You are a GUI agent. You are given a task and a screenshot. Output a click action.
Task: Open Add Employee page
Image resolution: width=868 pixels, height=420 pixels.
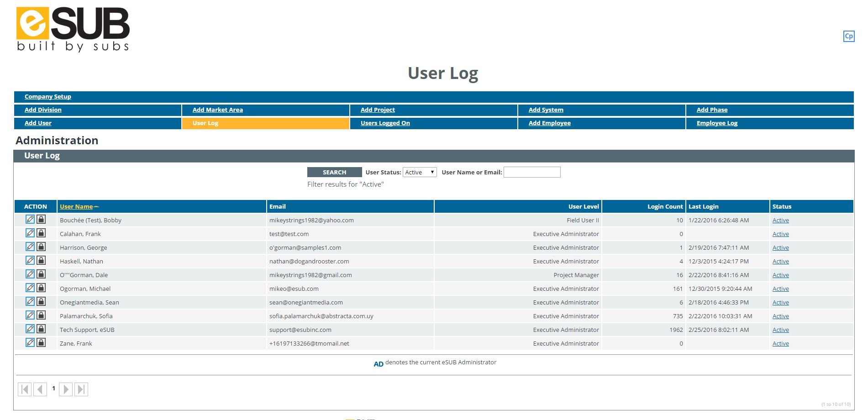(550, 123)
